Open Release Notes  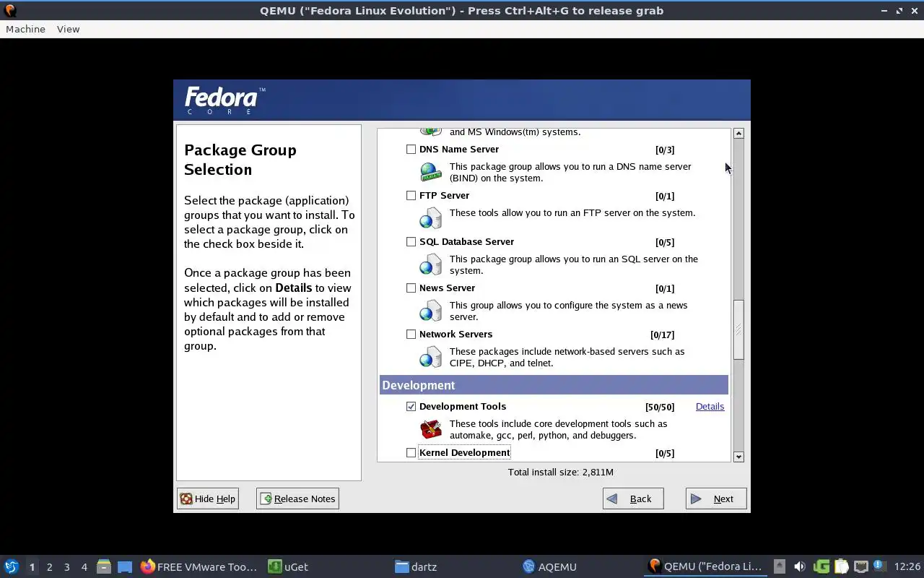pyautogui.click(x=297, y=499)
